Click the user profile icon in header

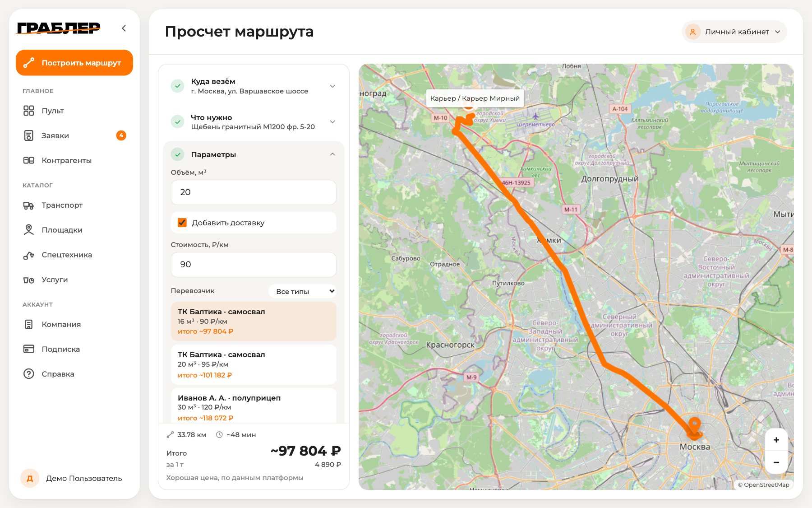(692, 32)
